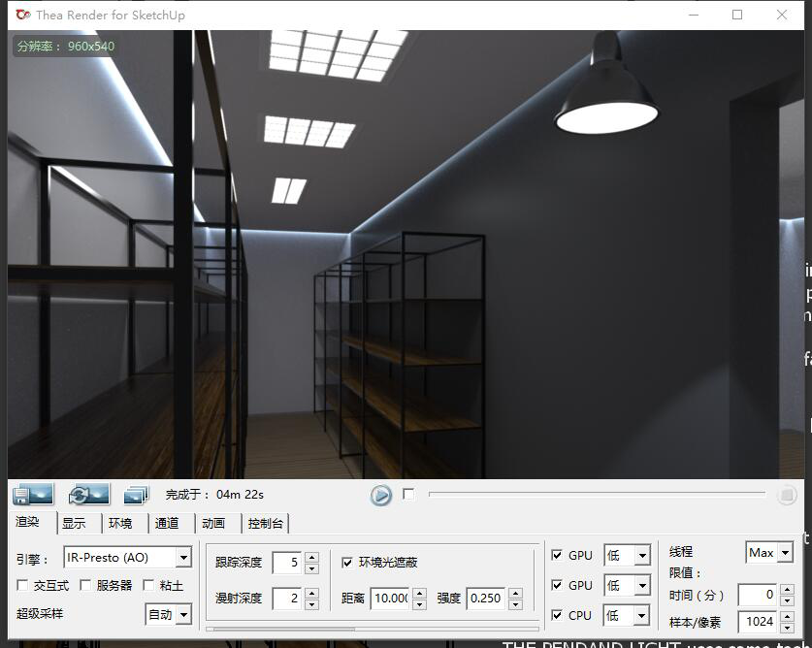Increase 漫射深度 value with up arrow
812x648 pixels.
coord(311,594)
